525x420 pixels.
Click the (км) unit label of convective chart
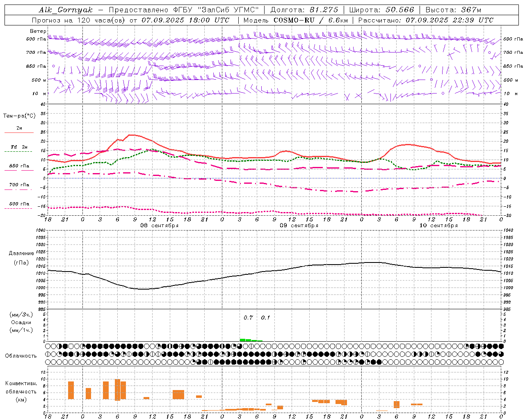pos(21,399)
